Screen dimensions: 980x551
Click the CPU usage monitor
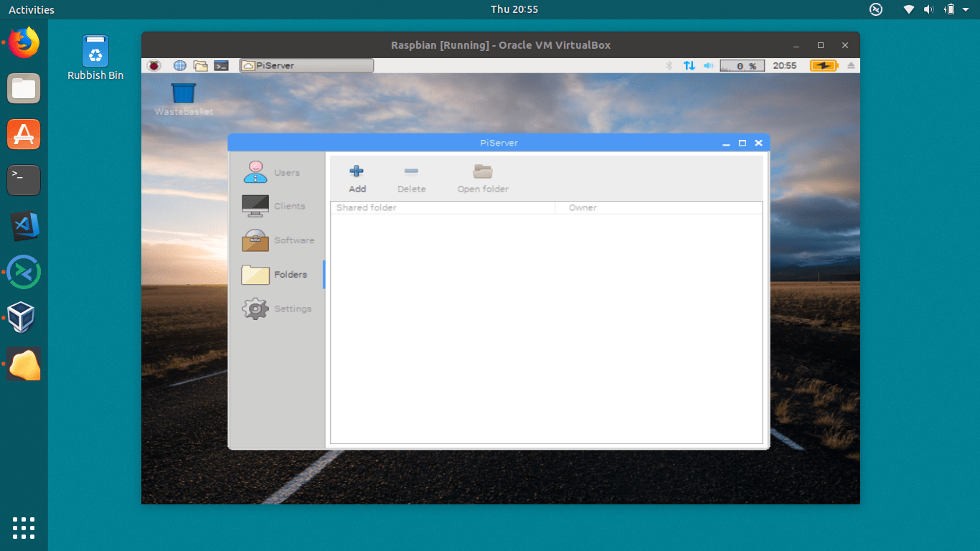point(742,65)
